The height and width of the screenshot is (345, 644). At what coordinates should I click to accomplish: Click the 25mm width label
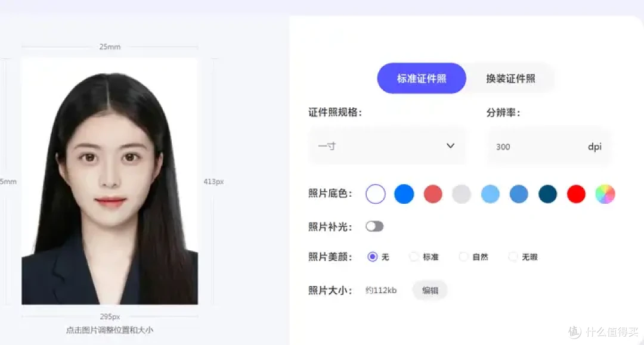(110, 46)
